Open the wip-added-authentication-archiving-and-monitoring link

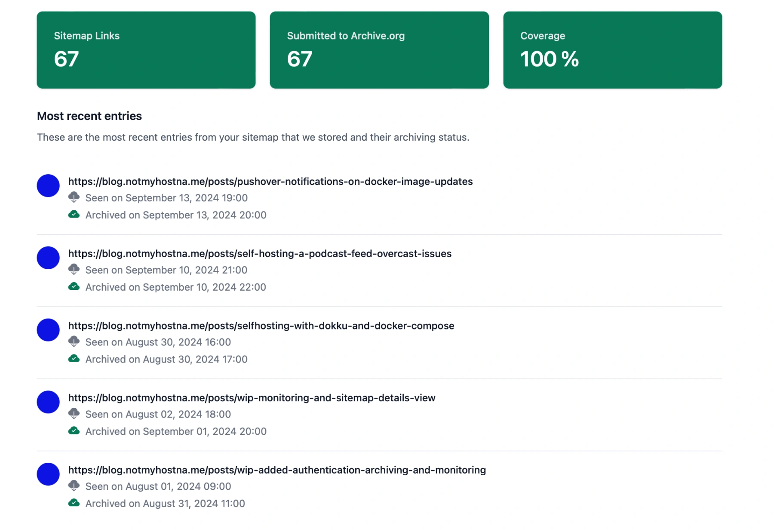pos(277,470)
